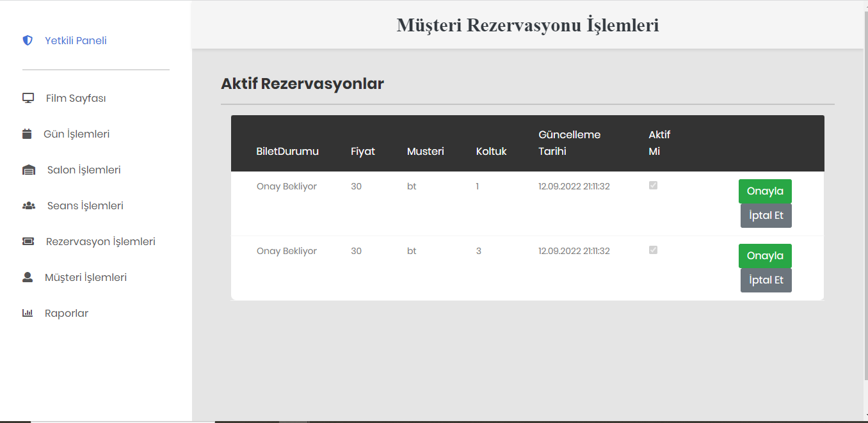The height and width of the screenshot is (423, 868).
Task: Choose Müşteri İşlemleri in the sidebar menu
Action: [x=86, y=276]
